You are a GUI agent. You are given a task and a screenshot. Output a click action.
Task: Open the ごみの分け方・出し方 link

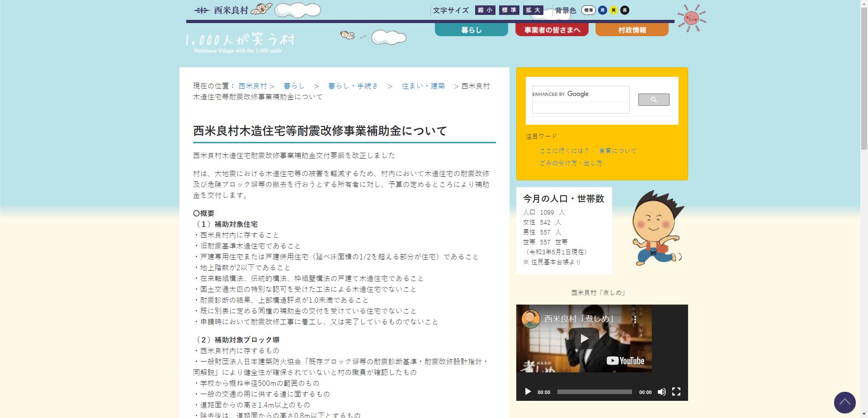(571, 163)
